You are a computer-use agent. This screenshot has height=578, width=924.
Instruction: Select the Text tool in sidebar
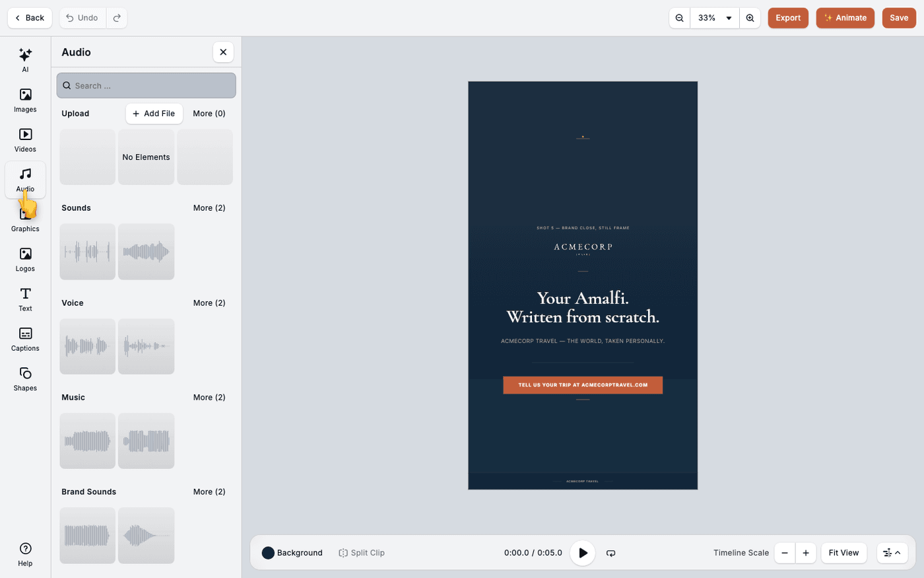coord(25,299)
